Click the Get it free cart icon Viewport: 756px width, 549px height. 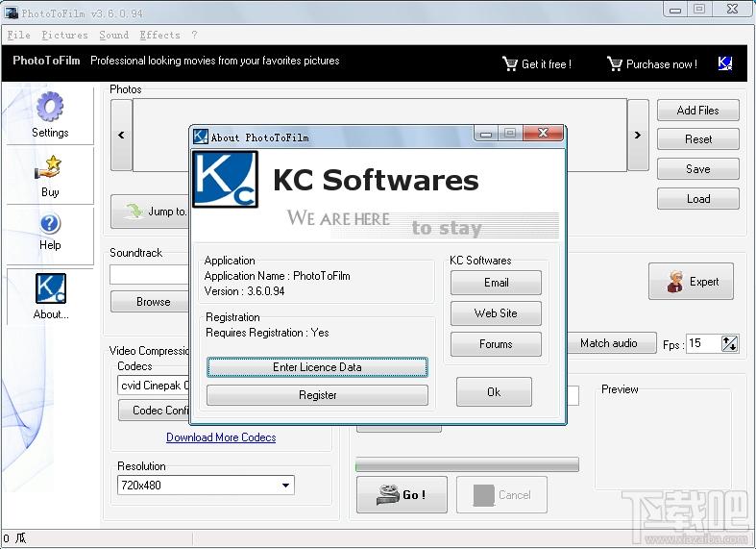click(x=510, y=64)
